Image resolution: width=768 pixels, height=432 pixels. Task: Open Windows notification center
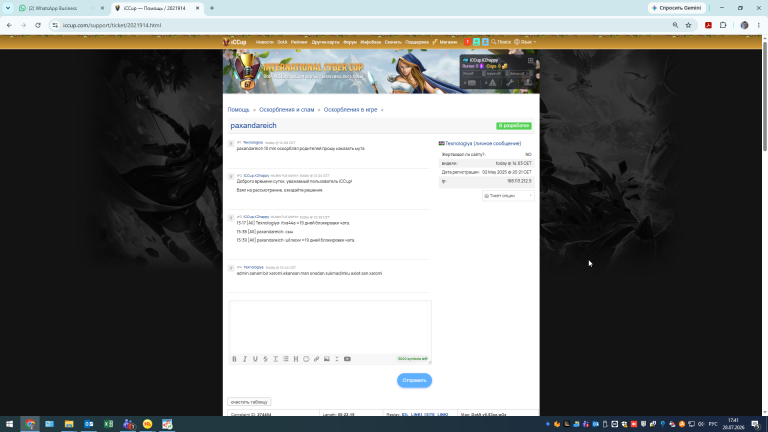pyautogui.click(x=756, y=424)
